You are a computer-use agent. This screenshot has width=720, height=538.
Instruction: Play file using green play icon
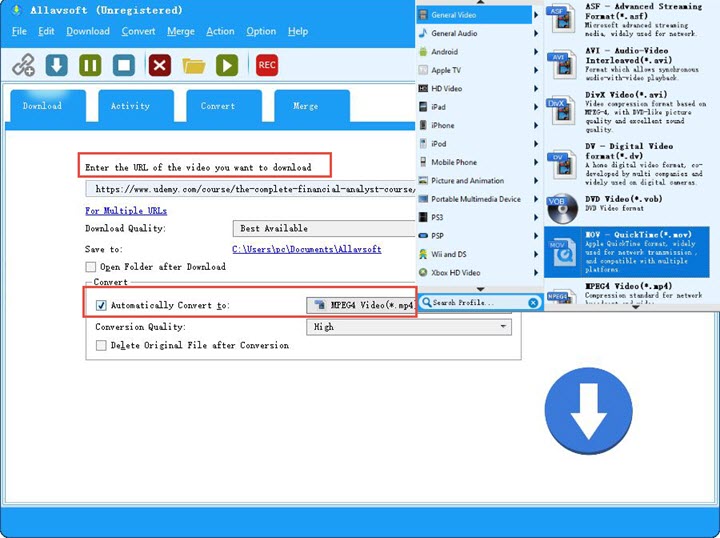[227, 65]
